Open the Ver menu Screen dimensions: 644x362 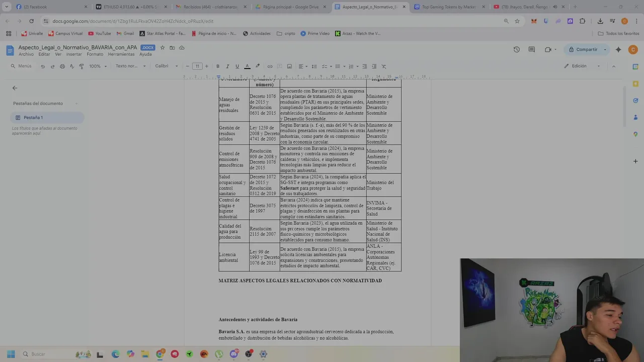point(58,54)
